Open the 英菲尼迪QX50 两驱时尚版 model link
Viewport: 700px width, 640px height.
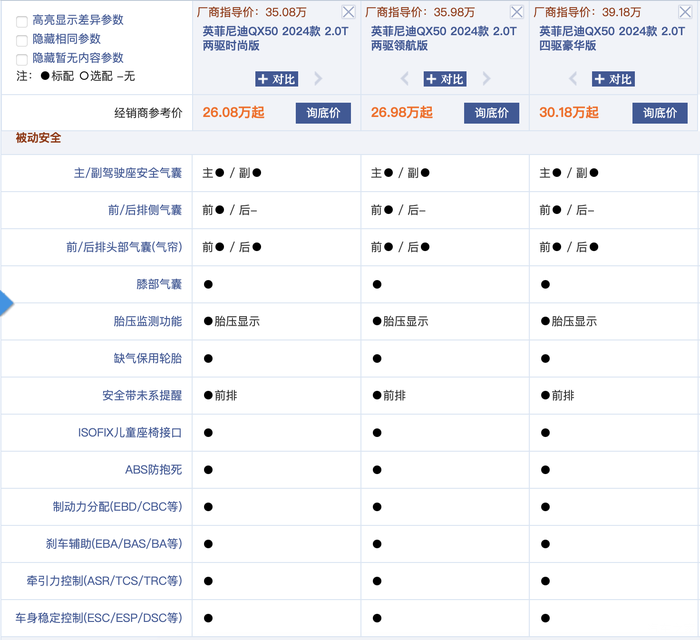(274, 38)
